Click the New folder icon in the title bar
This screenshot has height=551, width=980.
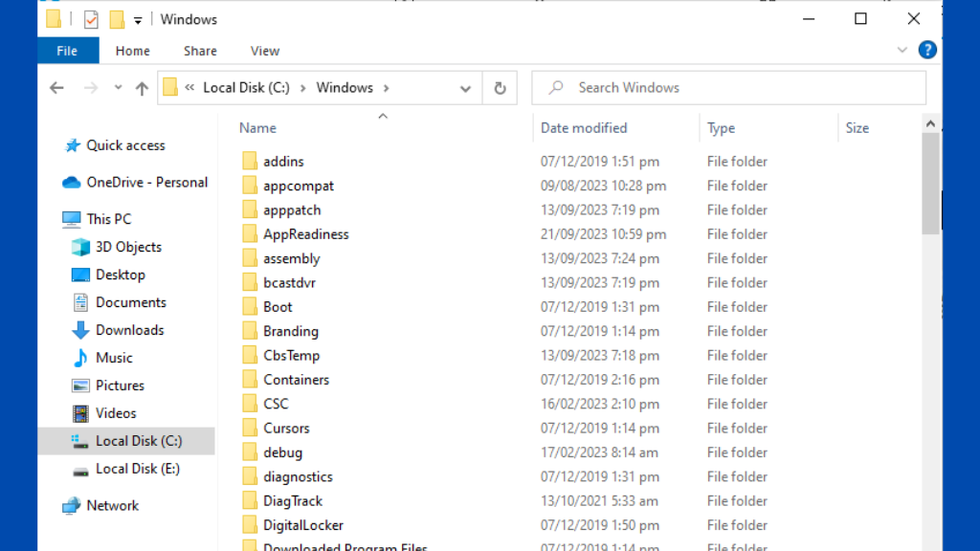click(x=117, y=19)
